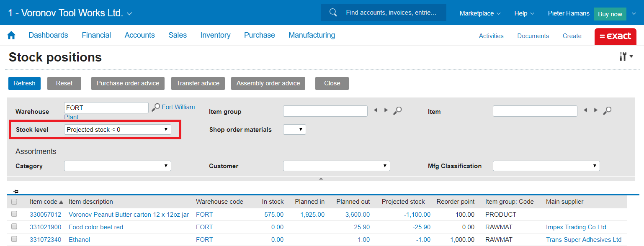Open the Warehouse lookup magnifier
This screenshot has height=246, width=644.
pyautogui.click(x=156, y=108)
